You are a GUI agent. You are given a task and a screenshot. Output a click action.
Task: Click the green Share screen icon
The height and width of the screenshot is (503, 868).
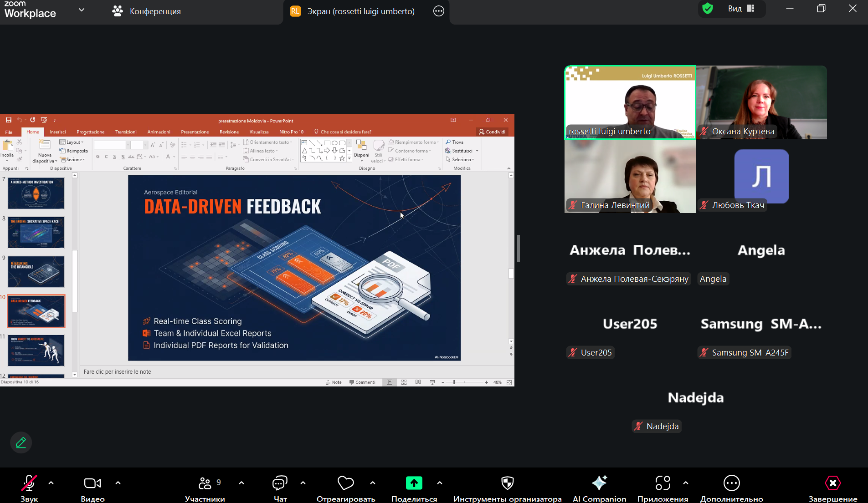coord(414,483)
